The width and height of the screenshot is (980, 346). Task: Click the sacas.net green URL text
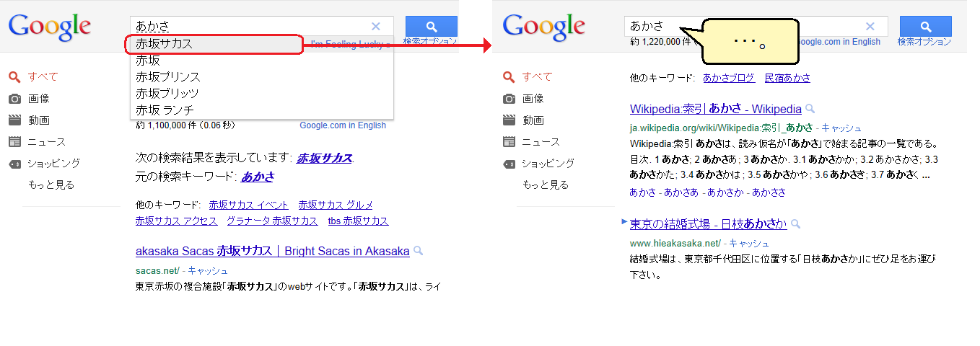(x=157, y=270)
